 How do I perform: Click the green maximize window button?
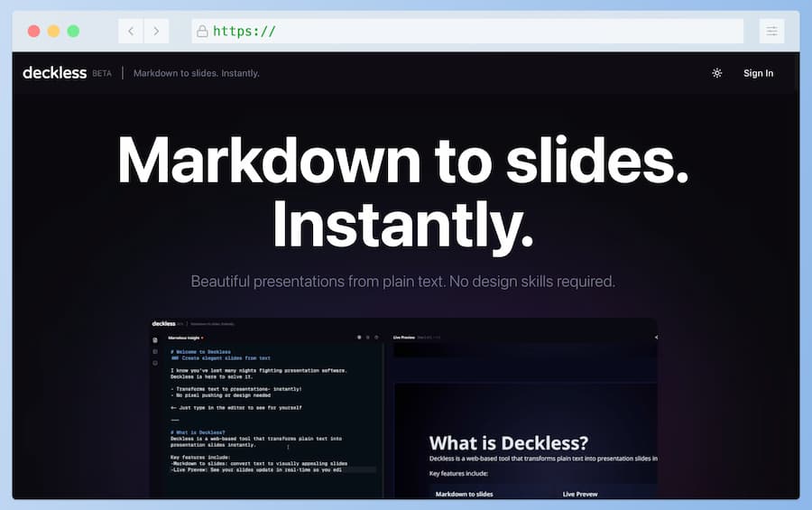pyautogui.click(x=73, y=32)
